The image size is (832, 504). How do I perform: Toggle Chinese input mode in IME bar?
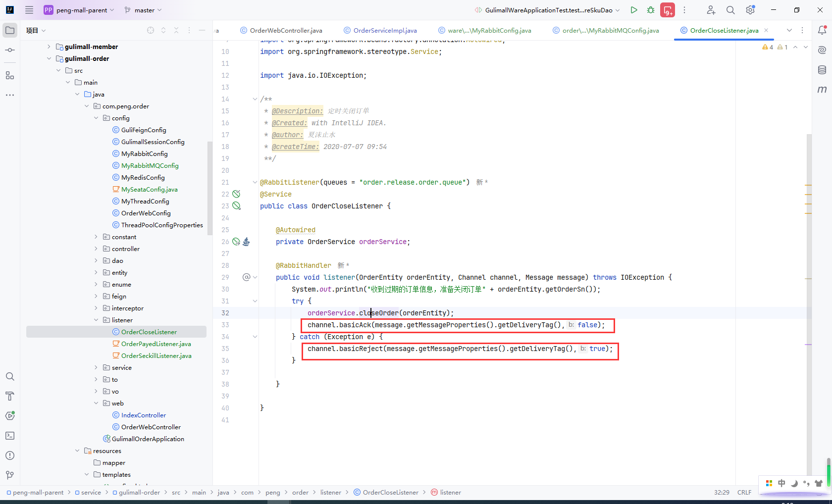pyautogui.click(x=781, y=483)
